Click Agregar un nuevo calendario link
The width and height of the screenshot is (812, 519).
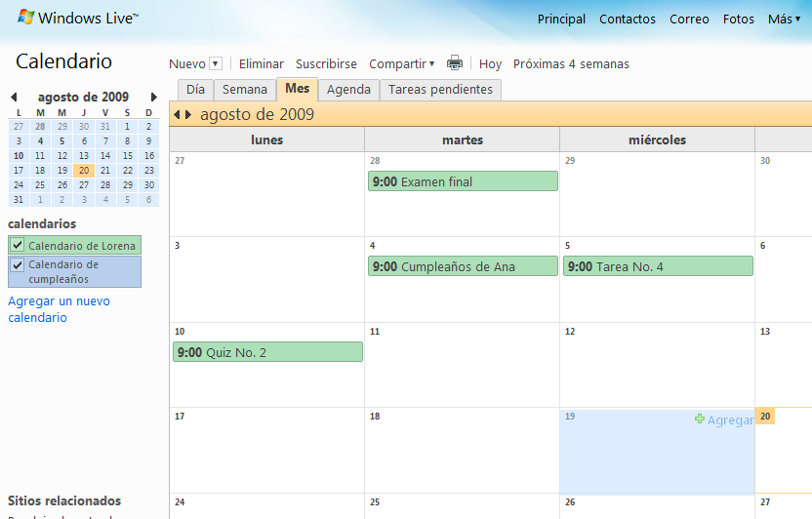pyautogui.click(x=59, y=309)
